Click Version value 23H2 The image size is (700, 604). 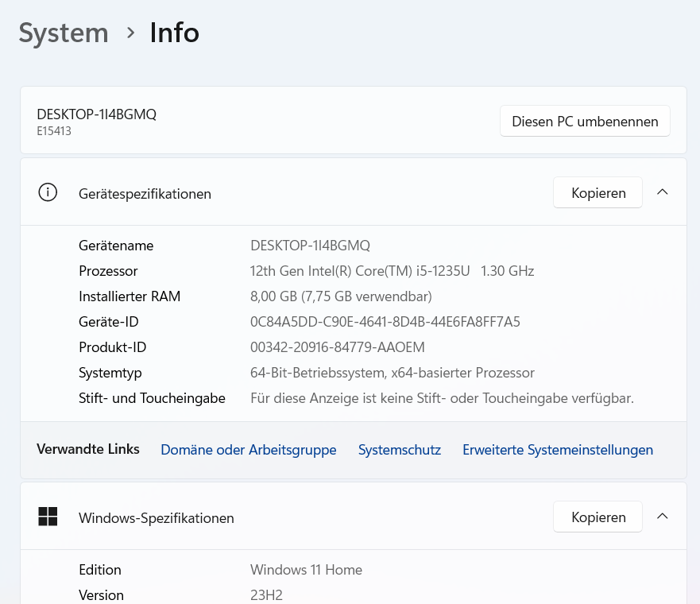266,595
